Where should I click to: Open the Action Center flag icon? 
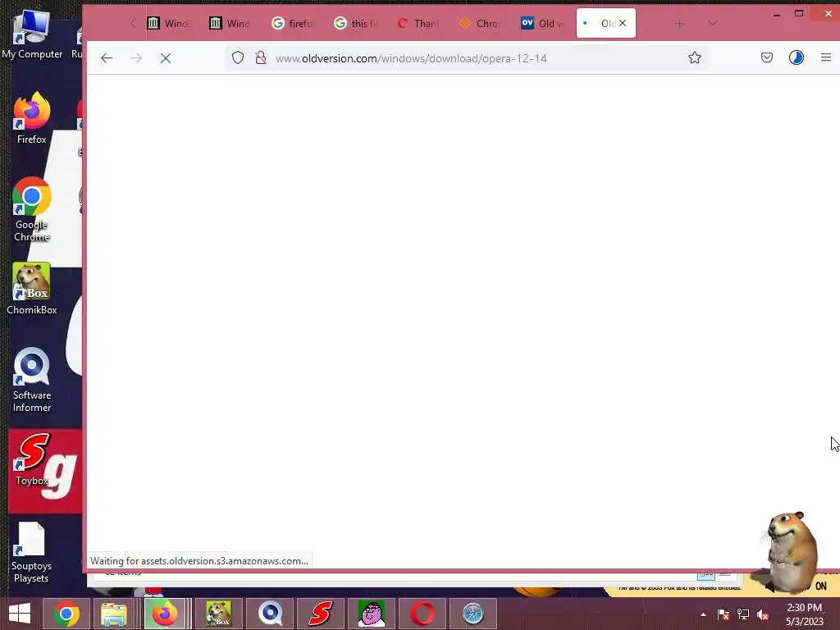tap(723, 614)
